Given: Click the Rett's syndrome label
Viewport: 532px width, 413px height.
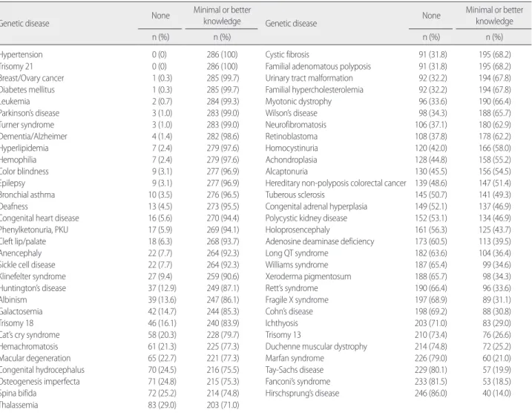Looking at the screenshot, I should click(292, 288).
